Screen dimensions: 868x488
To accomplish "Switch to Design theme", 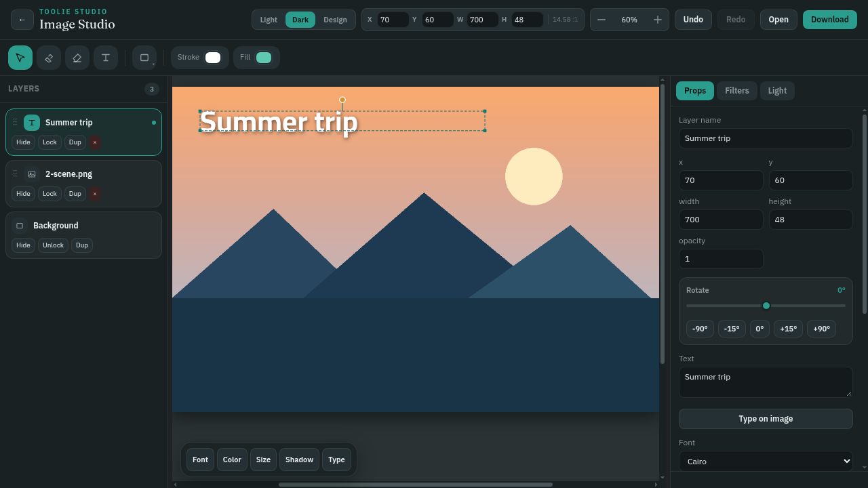I will point(335,20).
